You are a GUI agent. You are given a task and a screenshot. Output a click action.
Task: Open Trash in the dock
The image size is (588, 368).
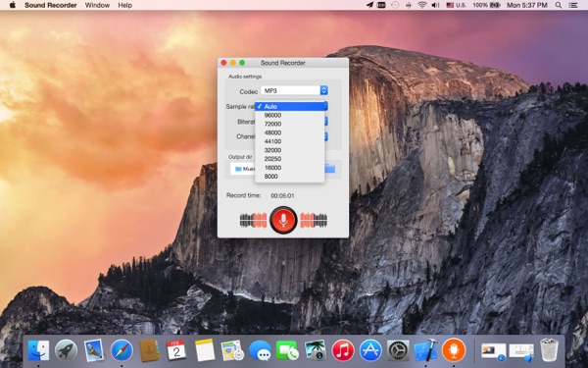549,350
